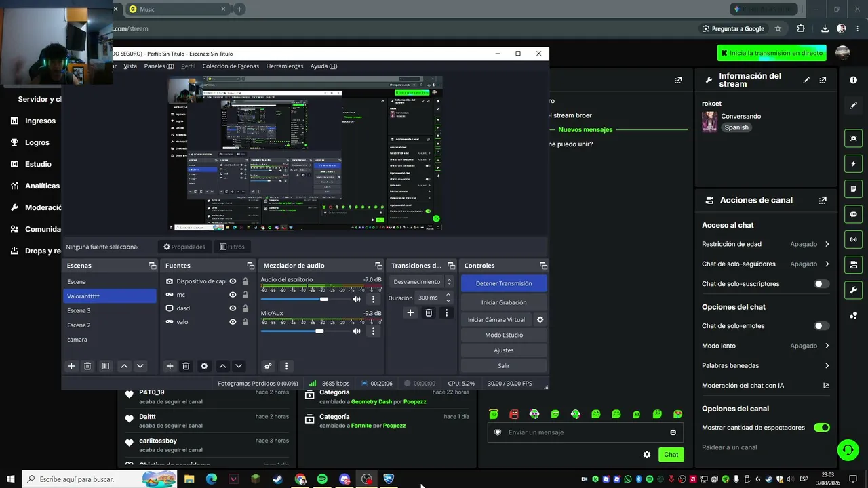Edit stream info with pencil icon
Image resolution: width=868 pixels, height=488 pixels.
click(x=806, y=80)
